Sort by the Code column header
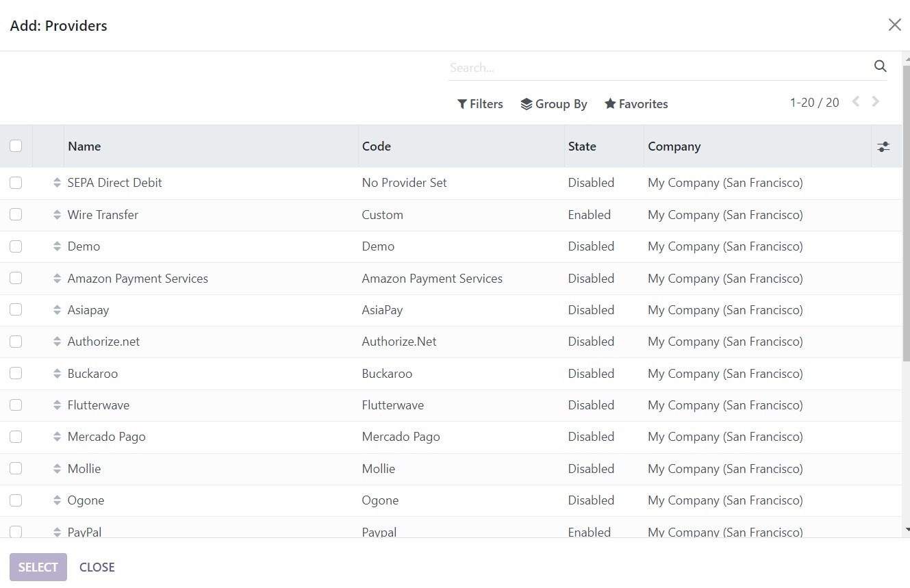Image resolution: width=910 pixels, height=588 pixels. [462, 146]
